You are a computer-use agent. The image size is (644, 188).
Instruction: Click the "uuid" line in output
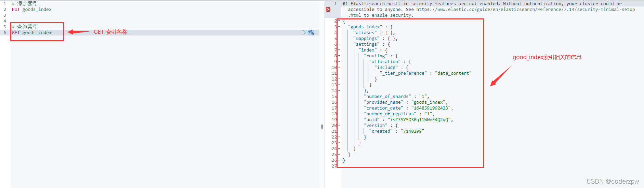click(408, 120)
